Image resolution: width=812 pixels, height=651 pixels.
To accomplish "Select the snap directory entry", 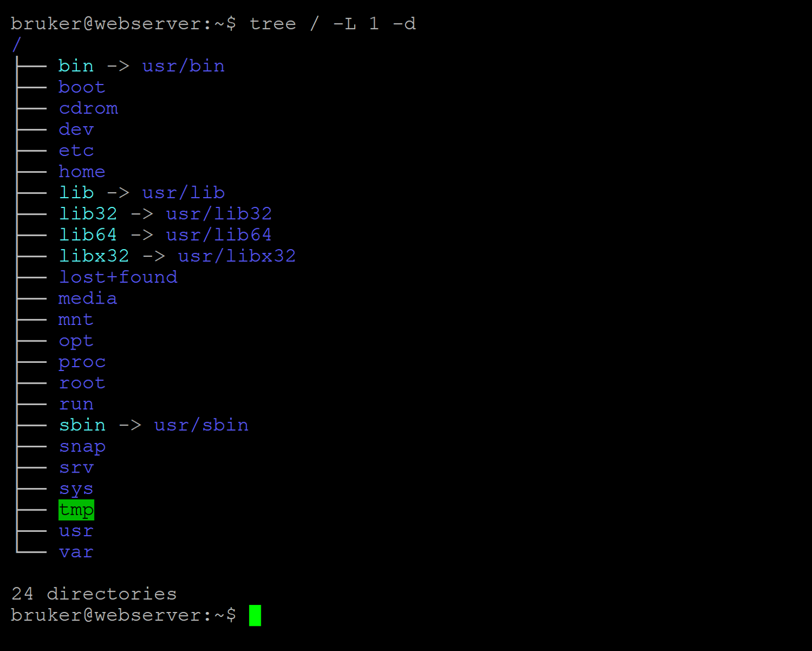I will [x=82, y=446].
